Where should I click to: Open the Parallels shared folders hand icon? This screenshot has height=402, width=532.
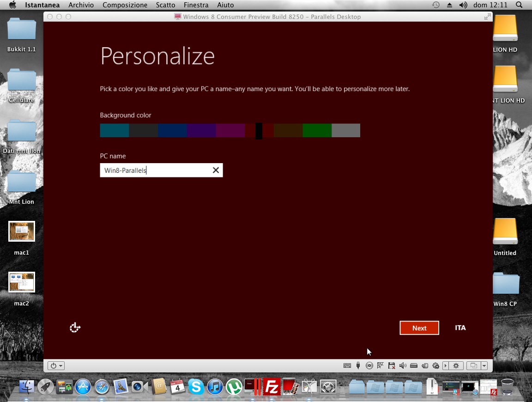coord(425,365)
